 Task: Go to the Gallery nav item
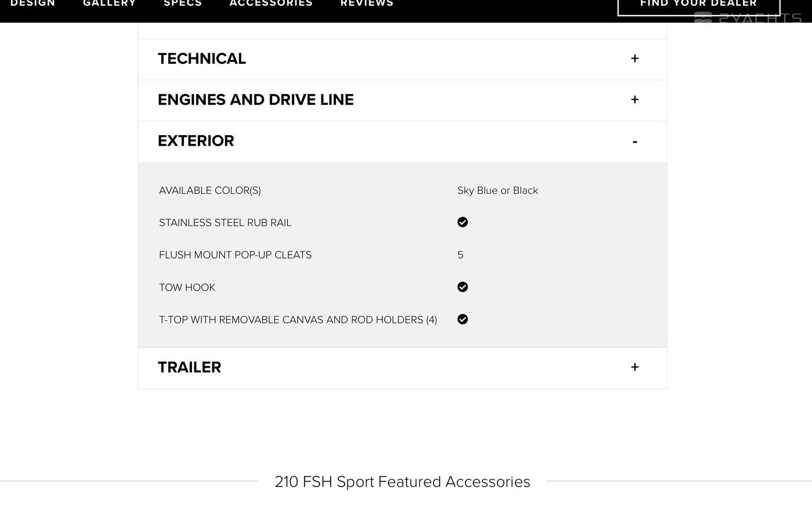click(x=110, y=3)
